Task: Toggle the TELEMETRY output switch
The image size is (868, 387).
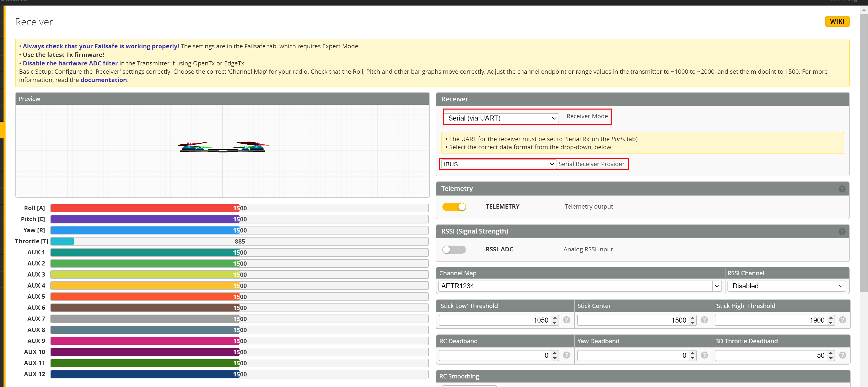Action: 454,207
